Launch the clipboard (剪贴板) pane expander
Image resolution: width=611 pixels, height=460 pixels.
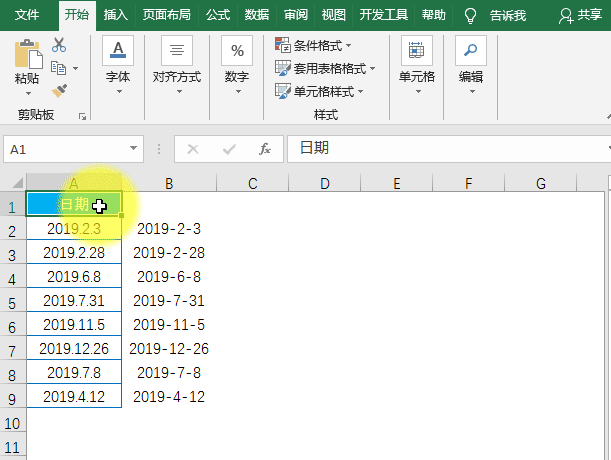coord(82,116)
